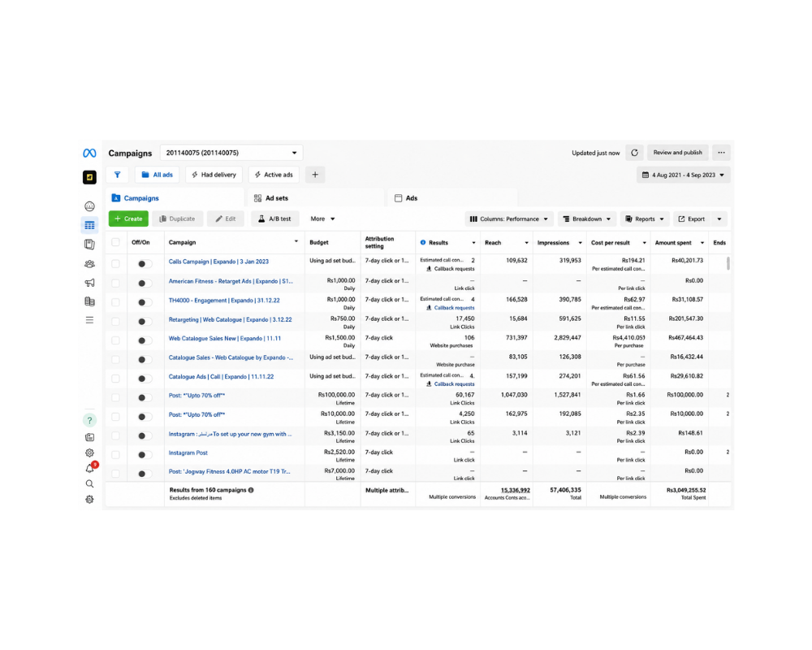This screenshot has width=812, height=650.
Task: Open the account 201140075 dropdown
Action: coord(231,153)
